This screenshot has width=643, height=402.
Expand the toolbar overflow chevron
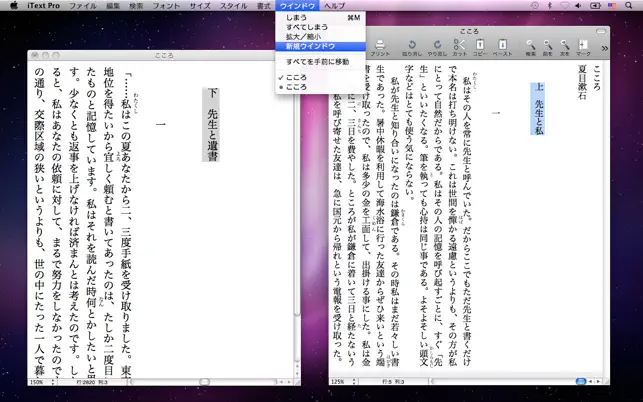tap(604, 48)
